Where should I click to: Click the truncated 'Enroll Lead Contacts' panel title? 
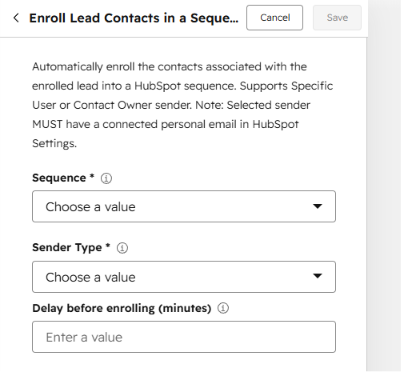point(134,18)
